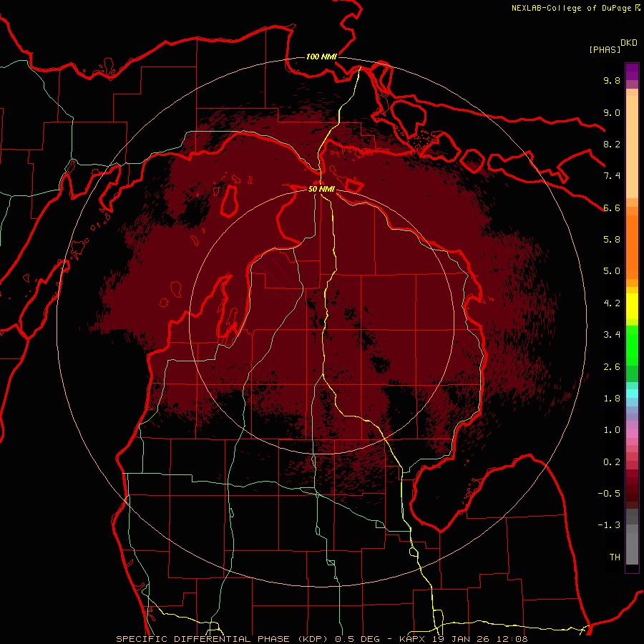644x644 pixels.
Task: Pick the cyan color band near 1.8
Action: (x=632, y=394)
